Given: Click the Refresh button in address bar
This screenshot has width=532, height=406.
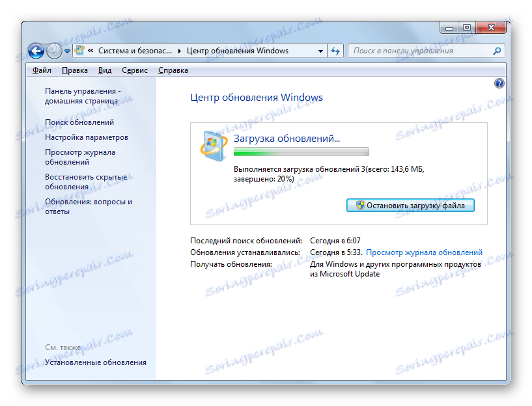Looking at the screenshot, I should 335,51.
